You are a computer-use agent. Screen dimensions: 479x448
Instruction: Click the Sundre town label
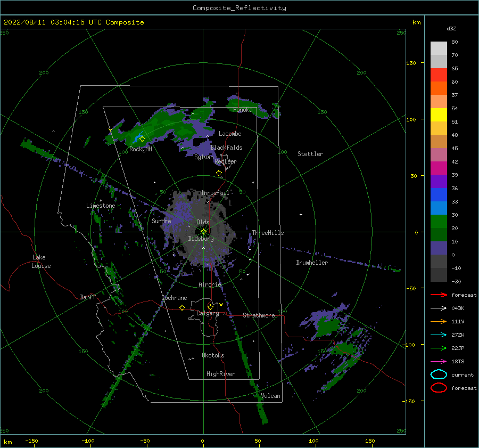161,221
